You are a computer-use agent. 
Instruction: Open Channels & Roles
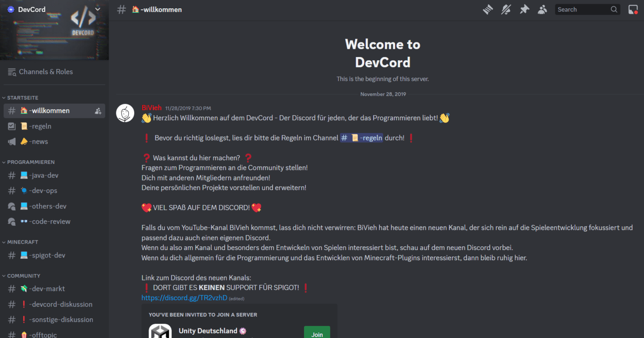[x=54, y=71]
